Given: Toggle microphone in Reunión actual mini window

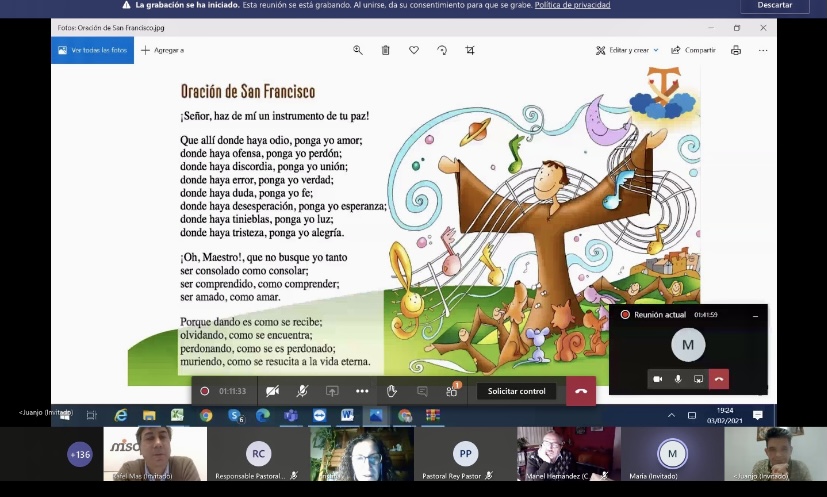Looking at the screenshot, I should pos(678,379).
